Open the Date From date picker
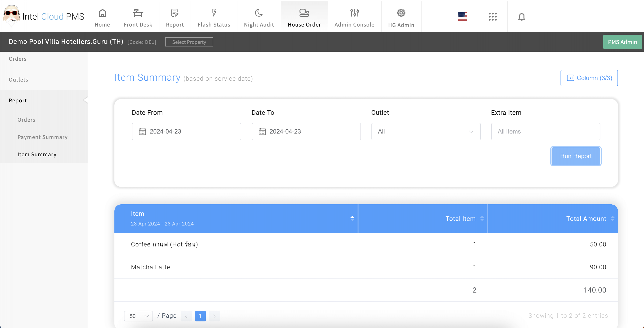The image size is (644, 328). tap(186, 131)
